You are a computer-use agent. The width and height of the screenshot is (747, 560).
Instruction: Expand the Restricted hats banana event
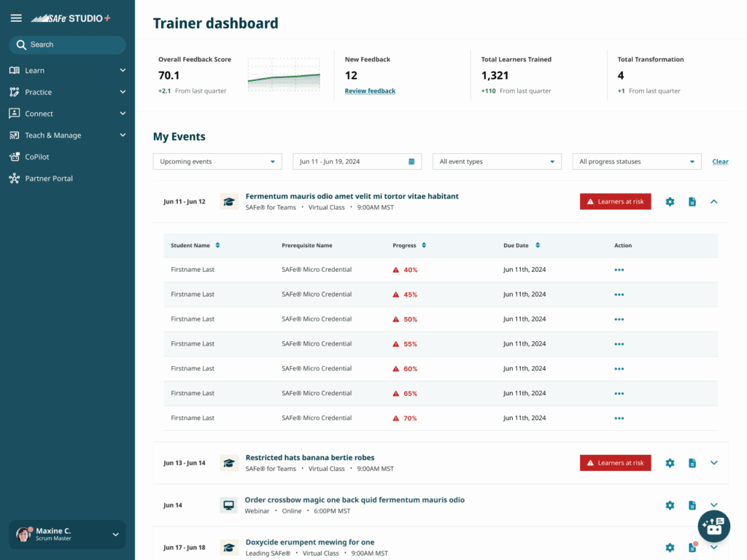pyautogui.click(x=714, y=463)
